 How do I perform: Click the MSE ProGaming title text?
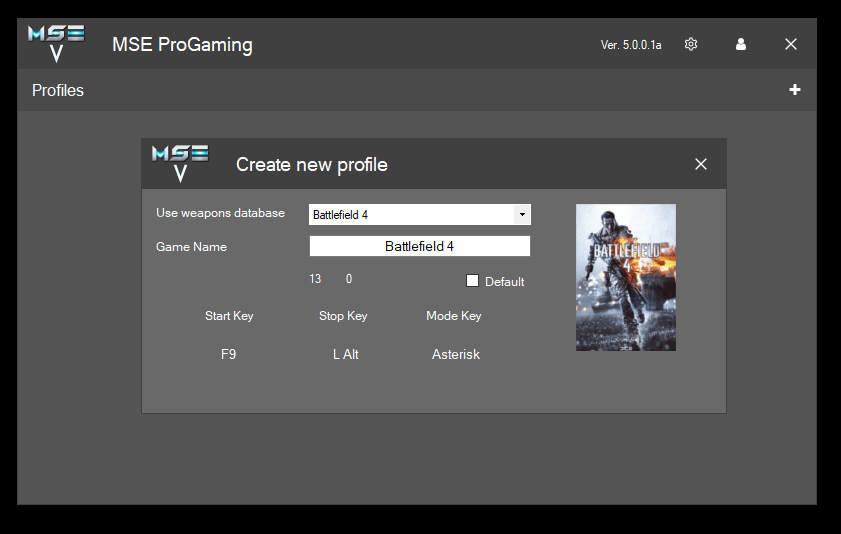coord(182,44)
